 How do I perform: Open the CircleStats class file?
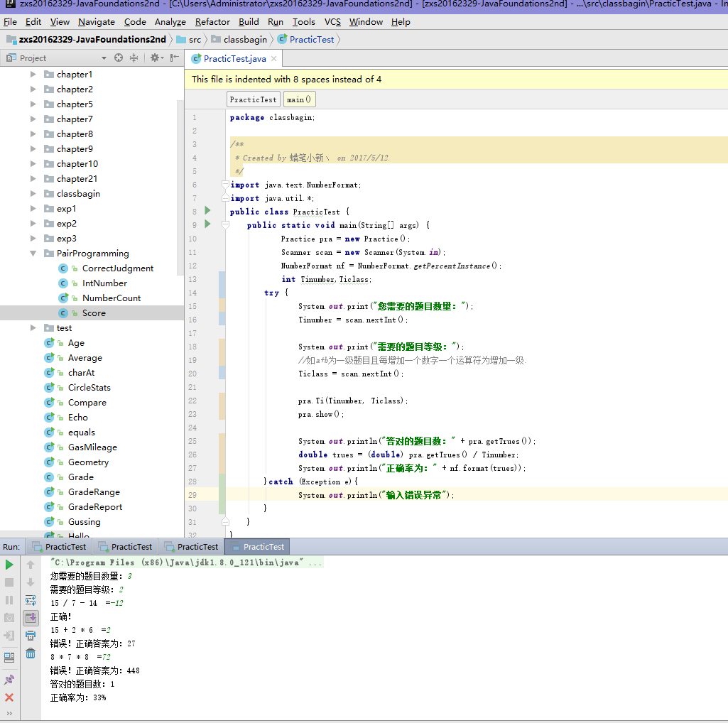(x=89, y=388)
